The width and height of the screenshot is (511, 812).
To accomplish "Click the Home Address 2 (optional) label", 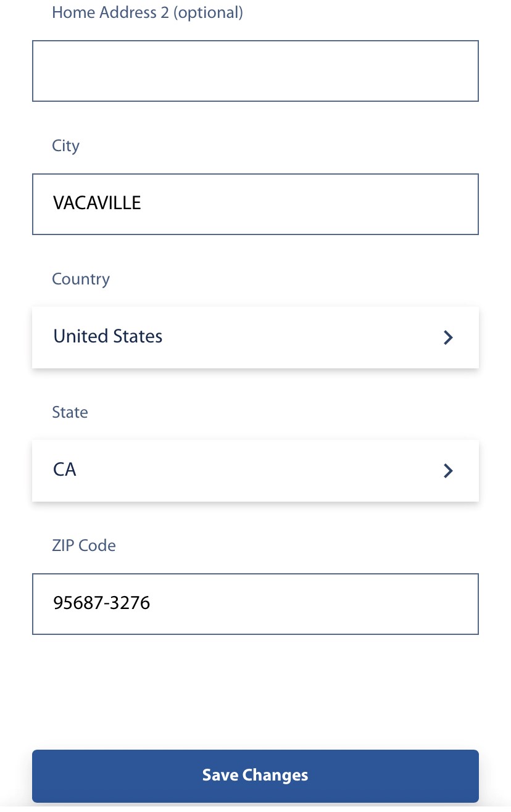I will (147, 12).
